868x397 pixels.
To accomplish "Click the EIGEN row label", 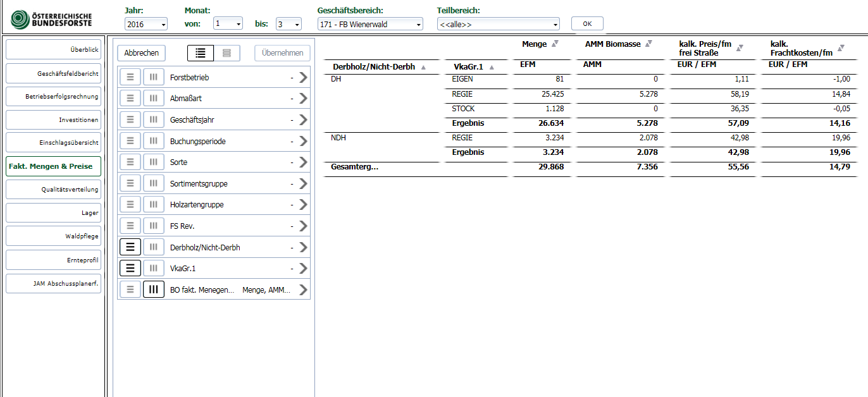I will tap(462, 79).
